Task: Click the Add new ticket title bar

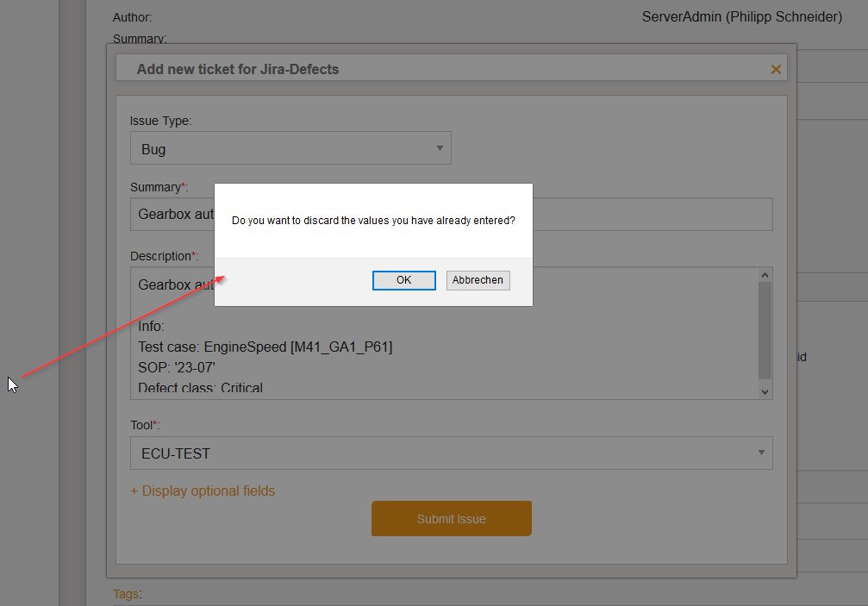Action: click(345, 68)
